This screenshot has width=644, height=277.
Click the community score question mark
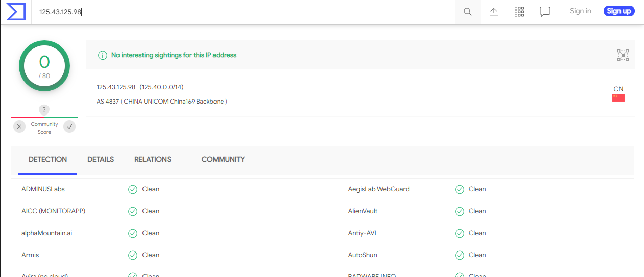click(44, 110)
